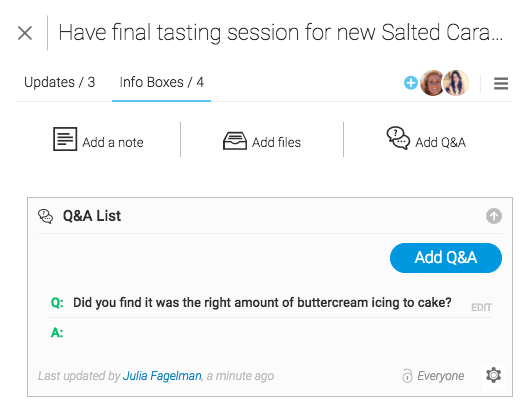Screen dimensions: 525x401
Task: Open the hamburger menu icon
Action: tap(501, 83)
